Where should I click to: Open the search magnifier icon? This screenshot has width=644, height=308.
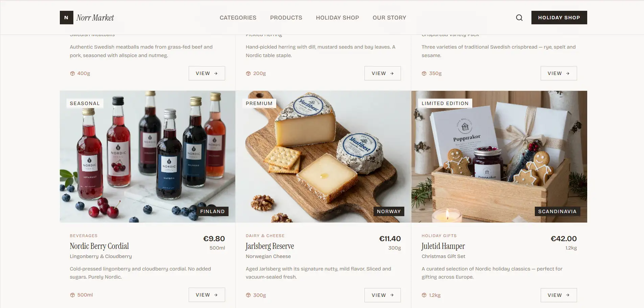[x=519, y=18]
